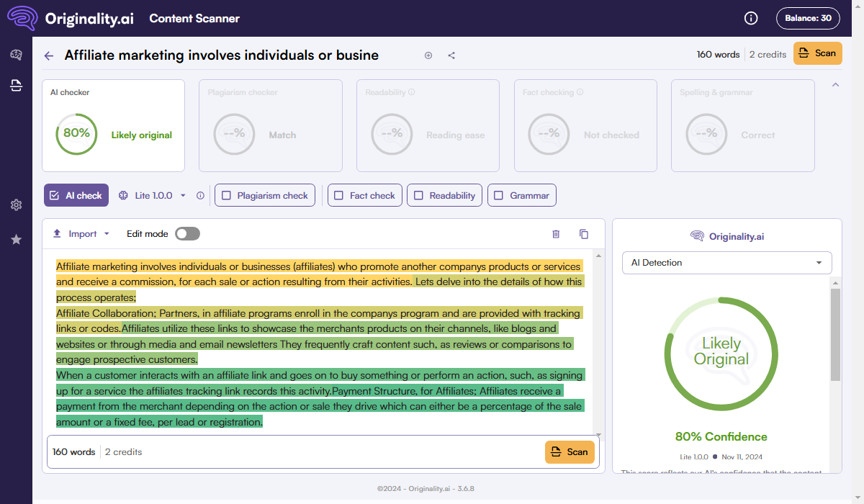Tick the Grammar checkbox

tap(499, 195)
